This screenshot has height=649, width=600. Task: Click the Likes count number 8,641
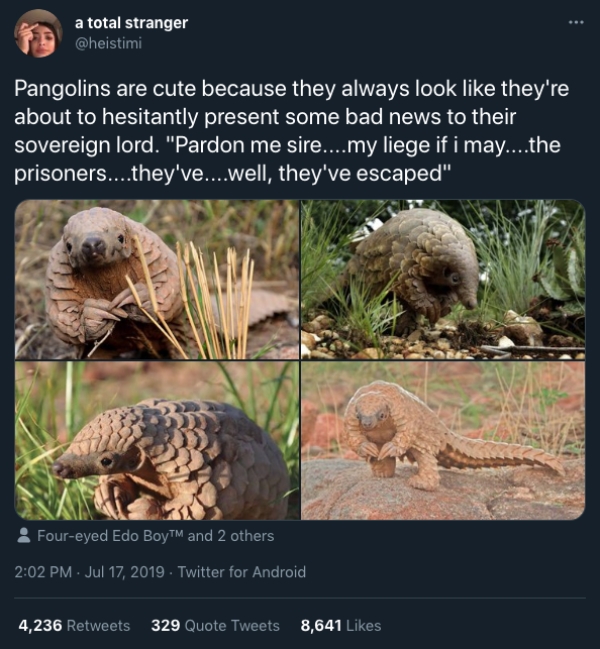[x=321, y=625]
